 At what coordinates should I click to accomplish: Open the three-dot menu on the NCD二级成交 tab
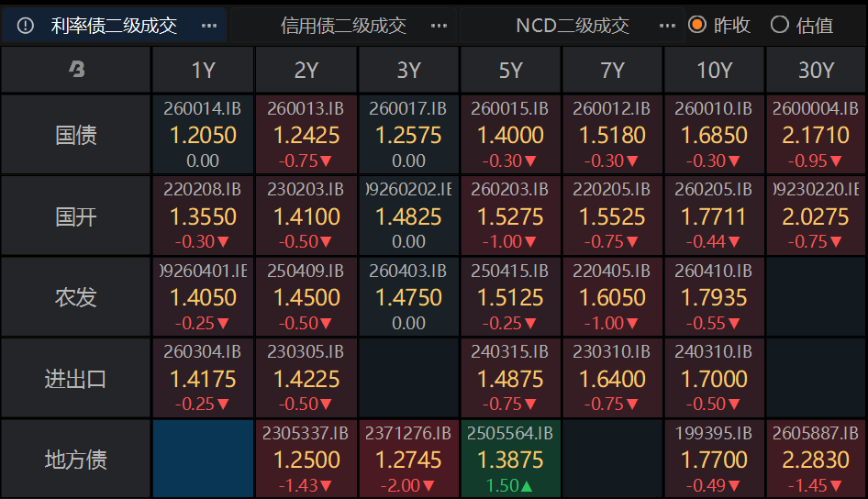667,26
